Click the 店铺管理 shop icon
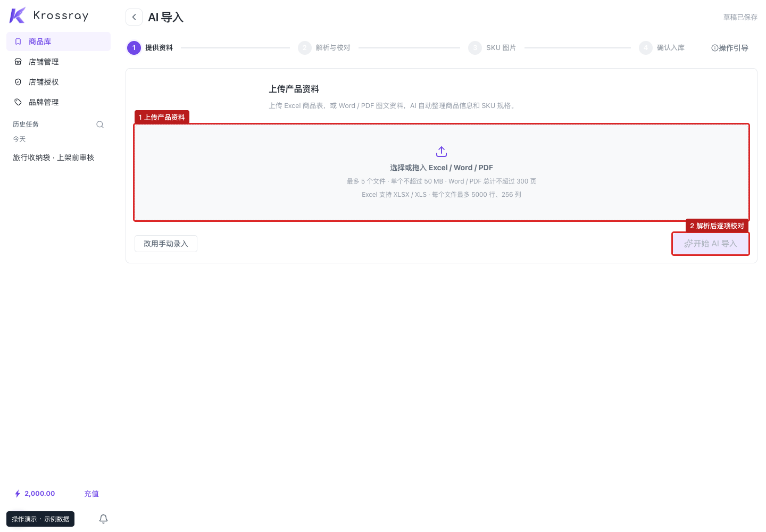The image size is (766, 532). pos(18,62)
